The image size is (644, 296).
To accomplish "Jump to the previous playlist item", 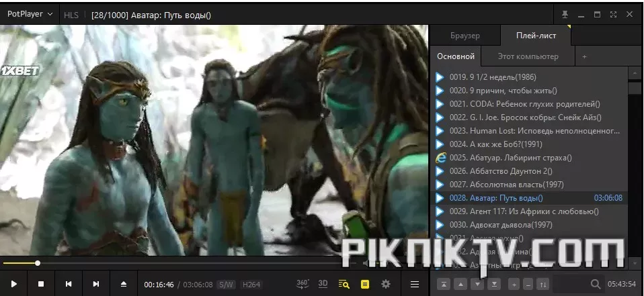I will pos(69,284).
